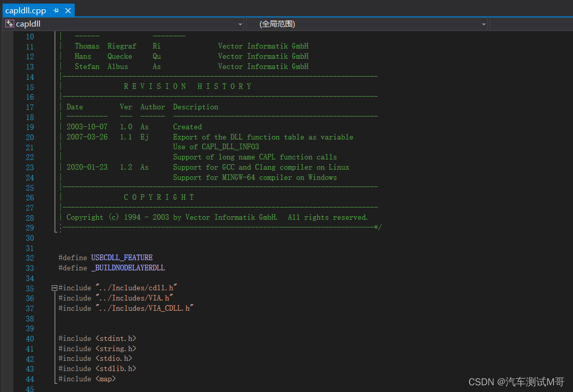Click line number 32
The height and width of the screenshot is (392, 573).
point(30,258)
